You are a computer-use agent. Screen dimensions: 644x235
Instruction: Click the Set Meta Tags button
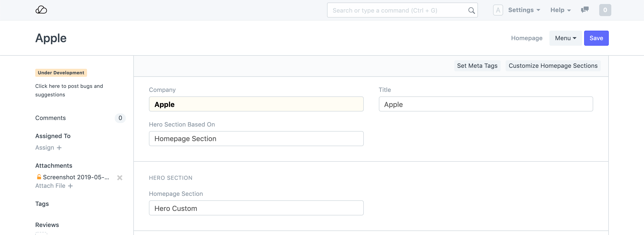tap(477, 66)
